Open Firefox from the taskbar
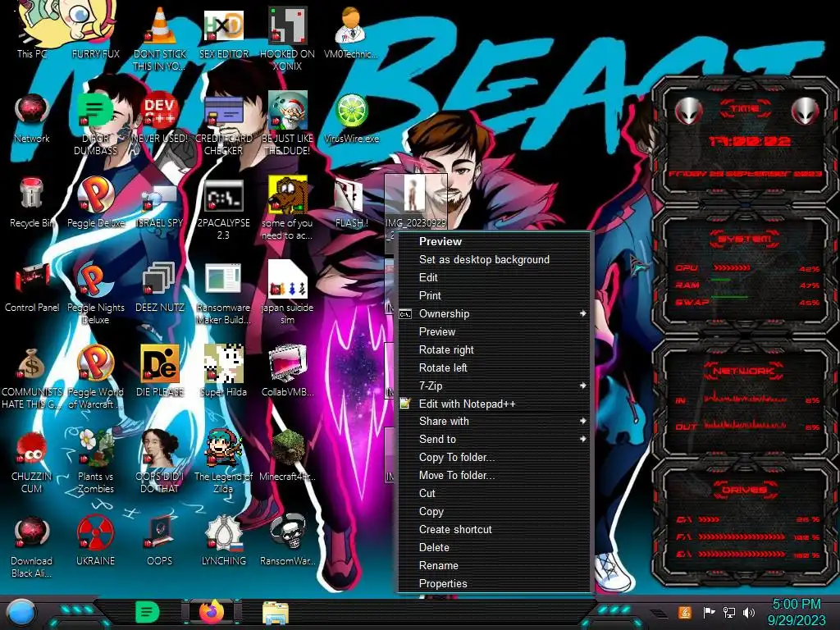Viewport: 840px width, 630px height. pos(212,612)
